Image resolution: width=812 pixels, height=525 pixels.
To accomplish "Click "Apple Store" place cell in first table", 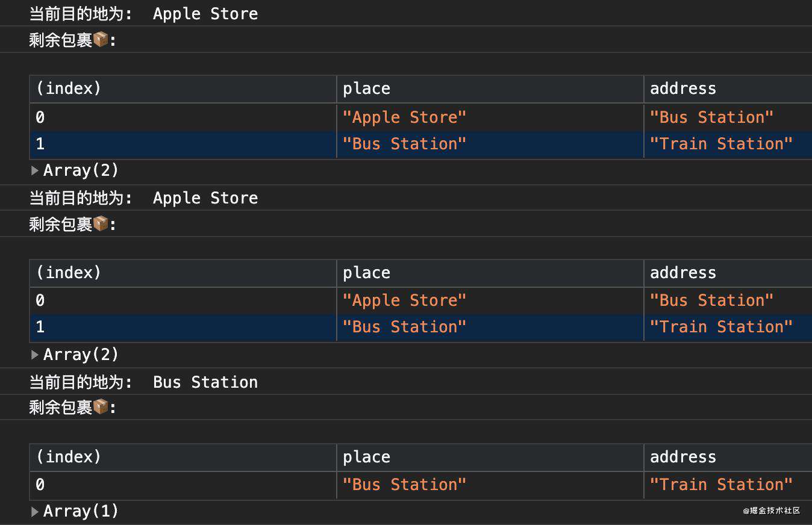I will [490, 117].
